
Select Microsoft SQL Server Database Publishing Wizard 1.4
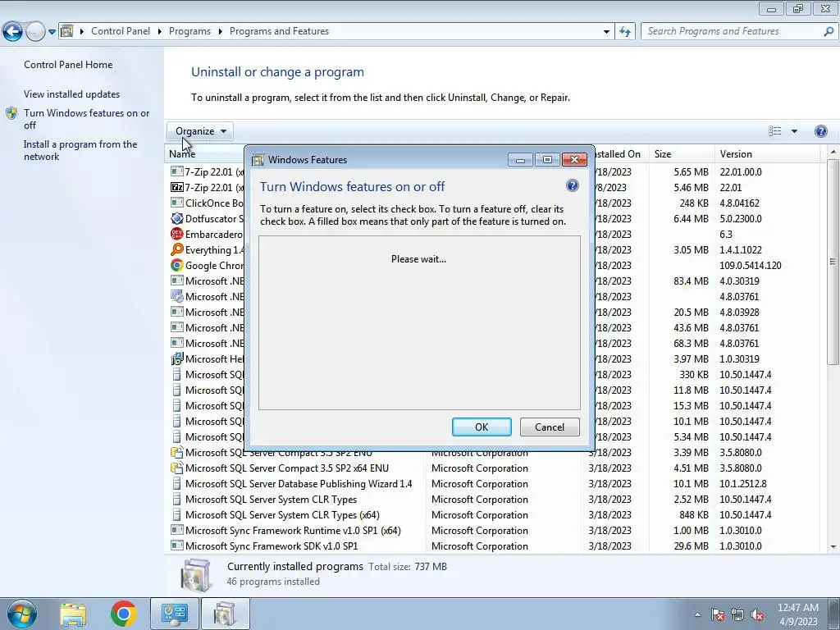pyautogui.click(x=299, y=484)
